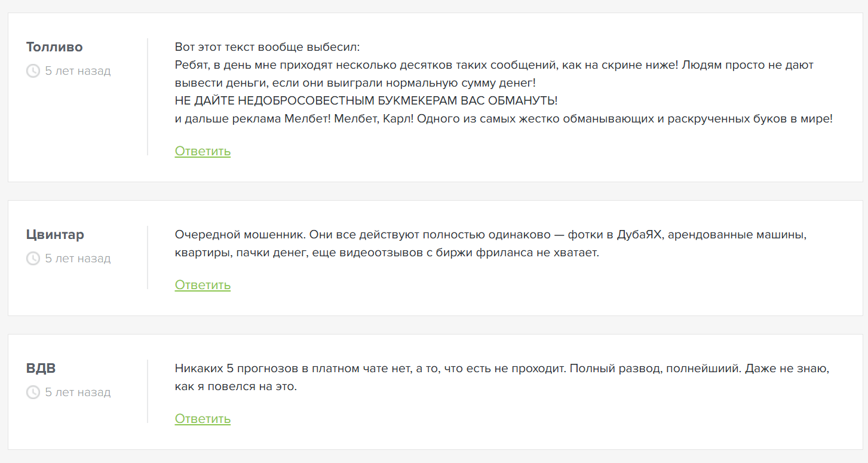The height and width of the screenshot is (463, 868).
Task: Click the uppercase 'НЕ ДАЙТЕ НЕДОБРОСОВЕСТНЫМ БУКМЕКЕРАМ' line
Action: [366, 101]
